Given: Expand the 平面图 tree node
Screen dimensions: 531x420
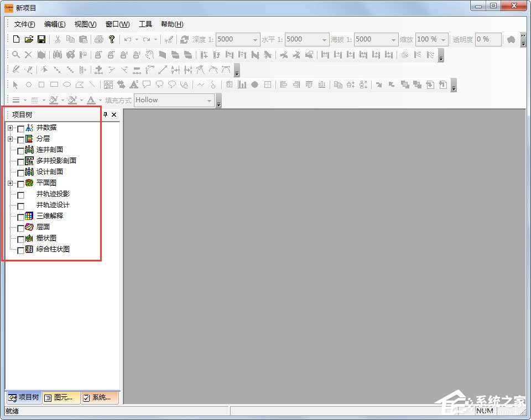Looking at the screenshot, I should 10,183.
